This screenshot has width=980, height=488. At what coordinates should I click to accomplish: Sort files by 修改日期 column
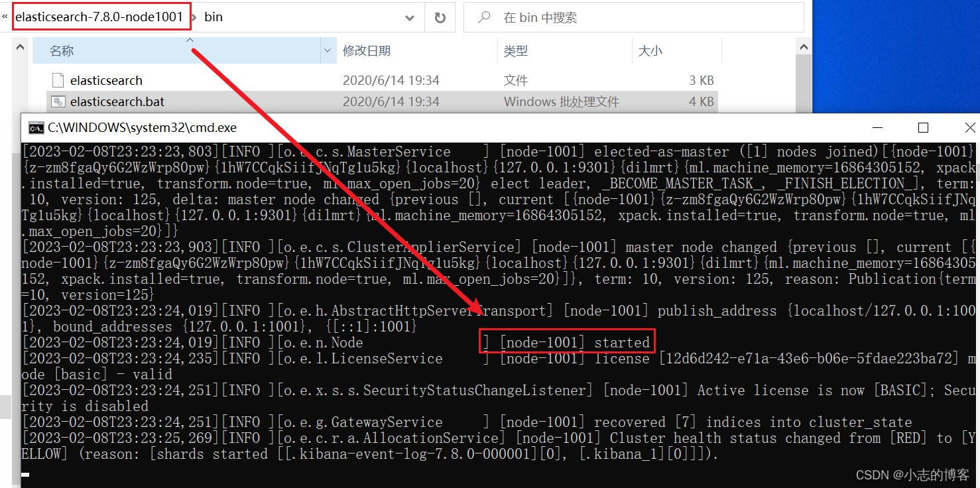point(417,50)
